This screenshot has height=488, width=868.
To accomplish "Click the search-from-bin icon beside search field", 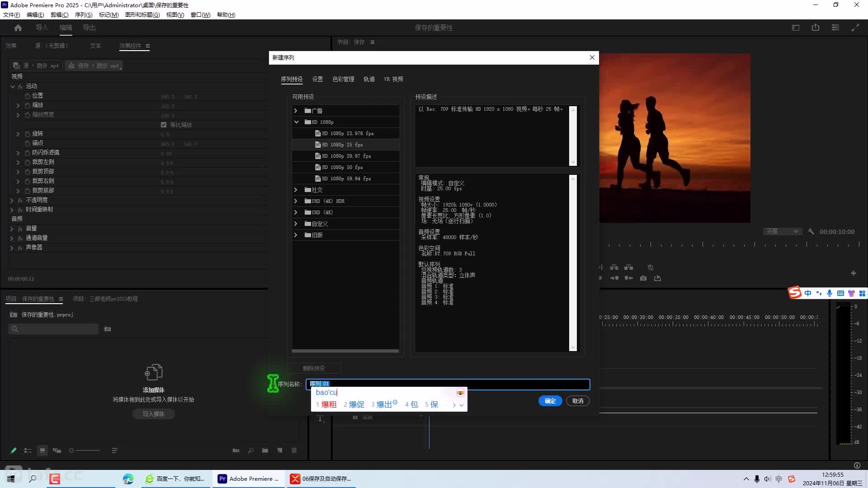I will (x=108, y=329).
